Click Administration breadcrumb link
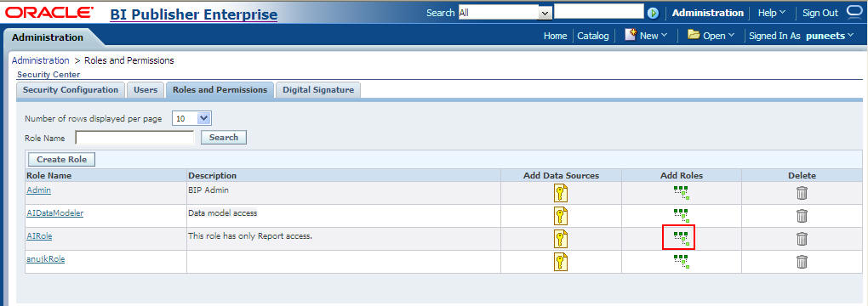 (x=40, y=60)
